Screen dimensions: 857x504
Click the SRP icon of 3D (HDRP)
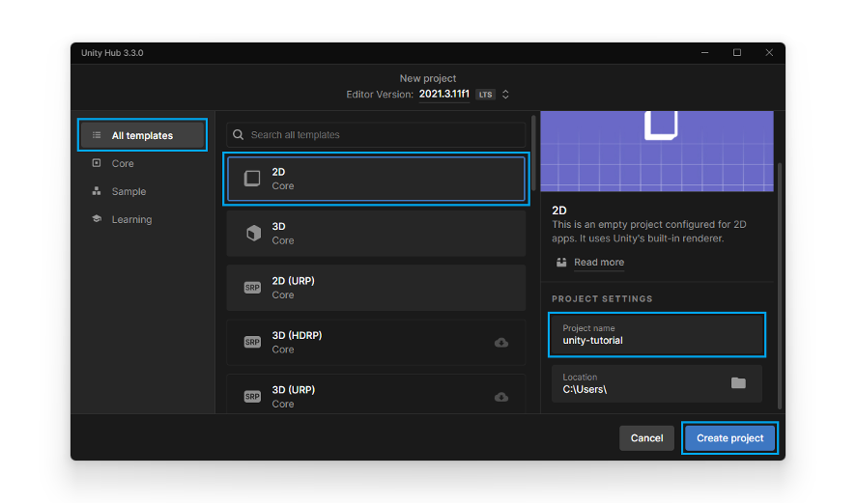pyautogui.click(x=252, y=343)
